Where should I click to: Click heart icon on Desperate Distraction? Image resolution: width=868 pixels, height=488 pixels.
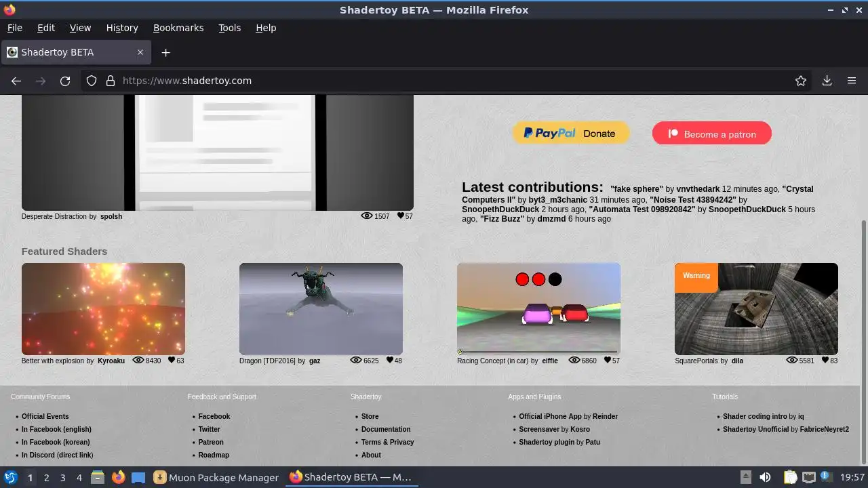pos(400,216)
